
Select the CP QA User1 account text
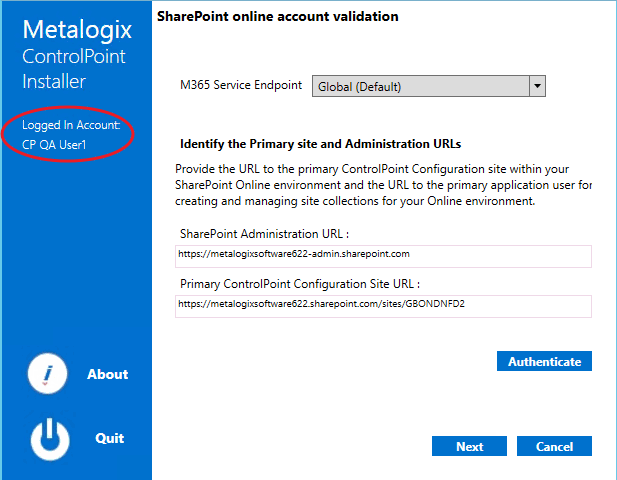(54, 144)
